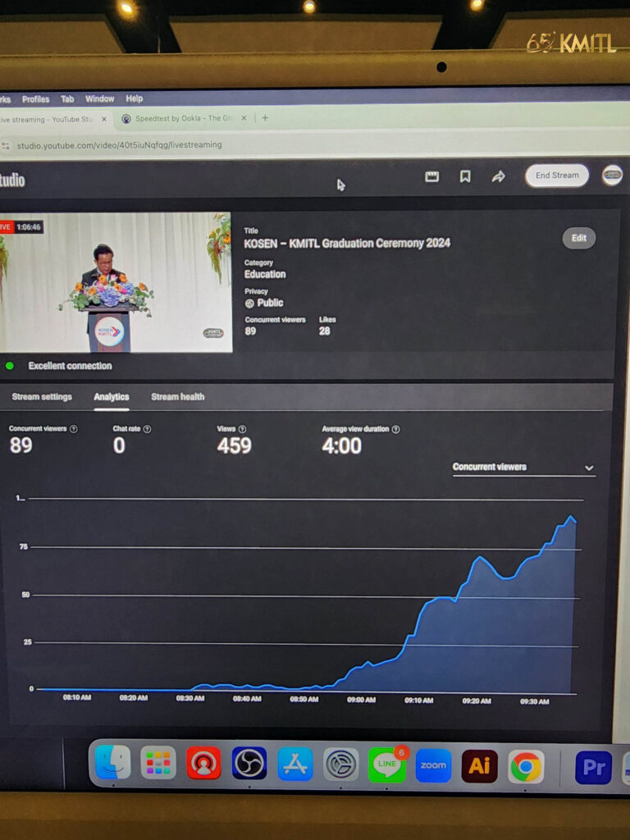Open Zoom from the dock
The image size is (630, 840).
coord(433,765)
